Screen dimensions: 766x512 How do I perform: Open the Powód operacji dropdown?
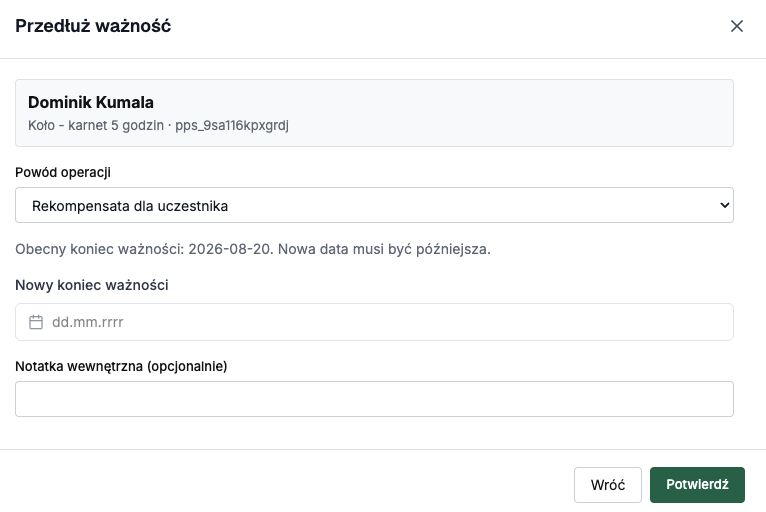pyautogui.click(x=374, y=205)
